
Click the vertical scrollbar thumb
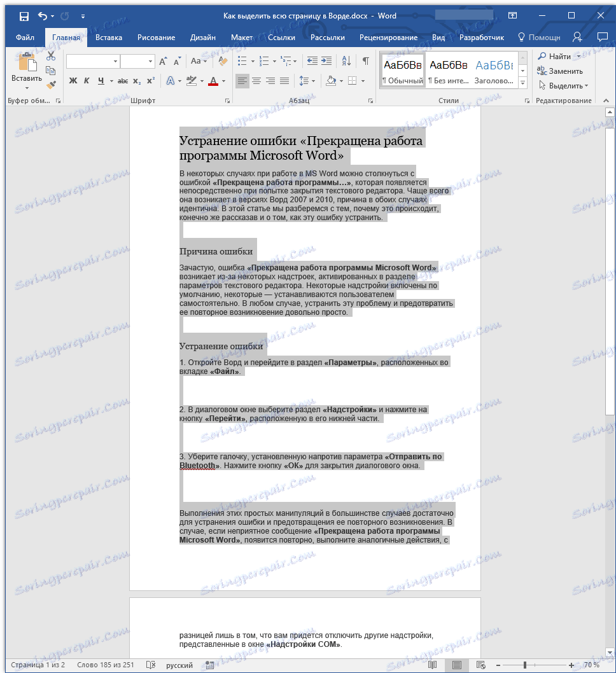[x=610, y=271]
